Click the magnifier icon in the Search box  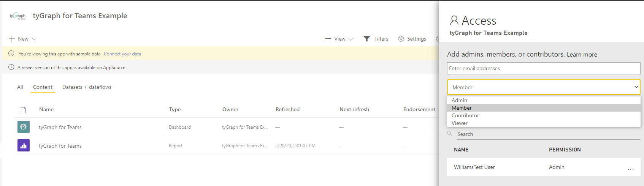450,134
